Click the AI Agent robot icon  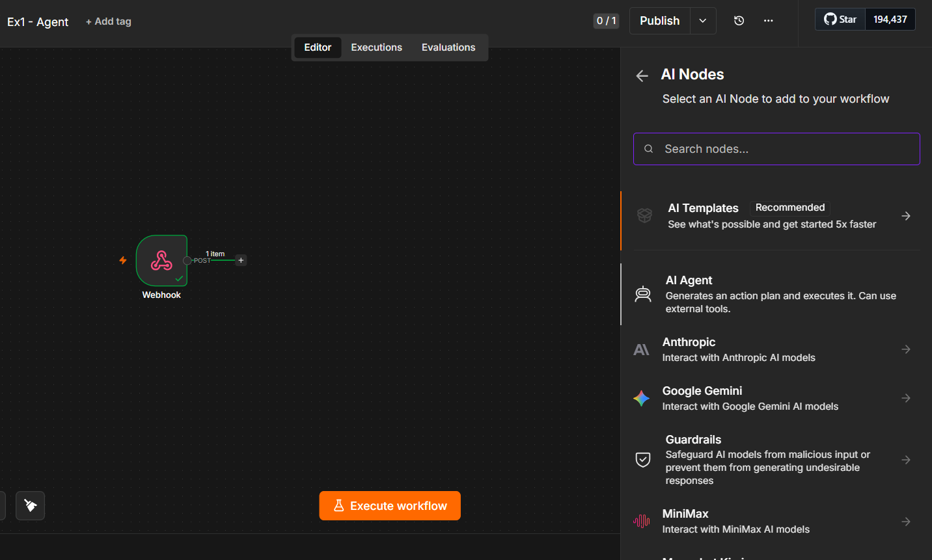[643, 294]
